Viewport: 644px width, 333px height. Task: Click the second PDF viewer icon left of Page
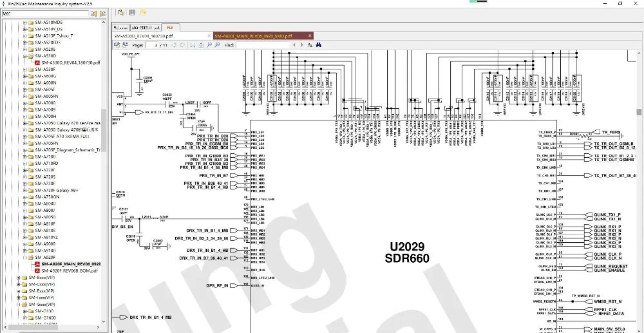pyautogui.click(x=126, y=44)
